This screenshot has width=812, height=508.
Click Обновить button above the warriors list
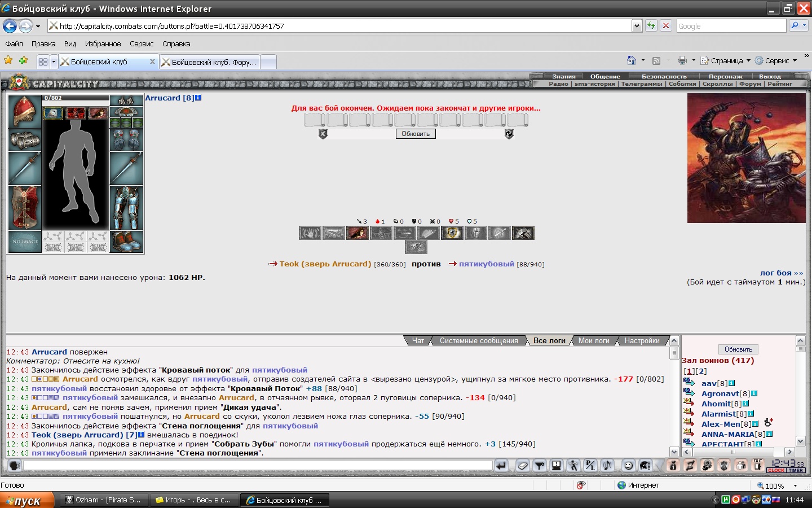tap(738, 349)
